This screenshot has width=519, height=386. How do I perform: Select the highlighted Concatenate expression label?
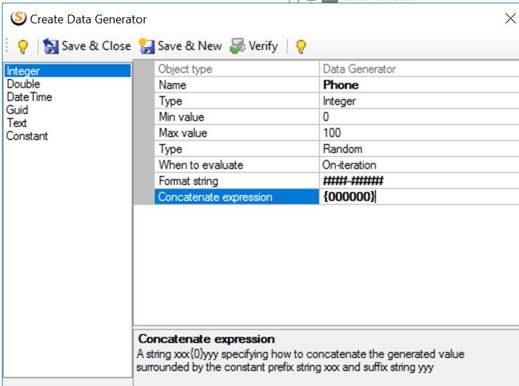[x=237, y=197]
